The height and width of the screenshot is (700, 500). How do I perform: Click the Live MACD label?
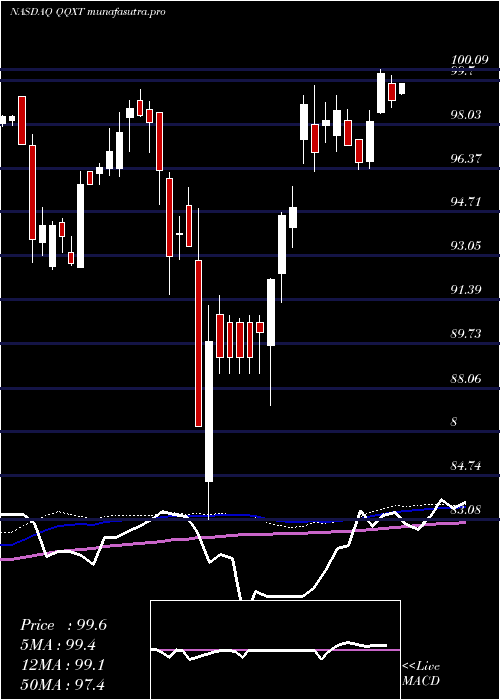(421, 674)
